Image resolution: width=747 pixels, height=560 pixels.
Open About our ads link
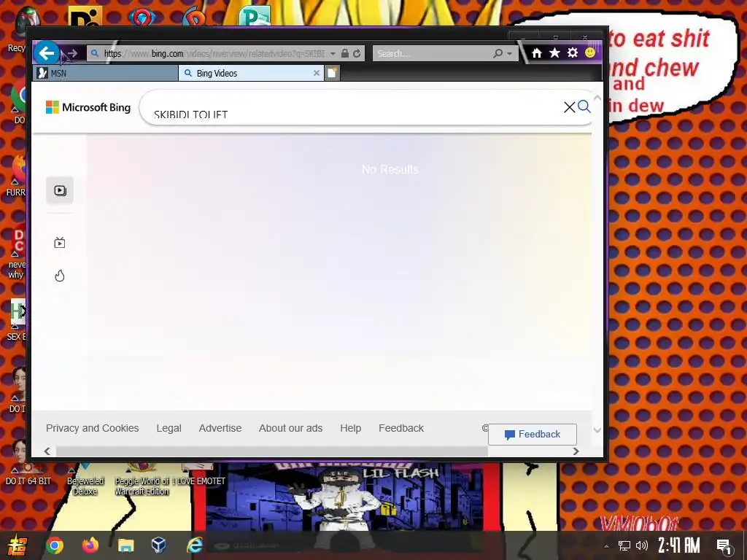click(290, 428)
